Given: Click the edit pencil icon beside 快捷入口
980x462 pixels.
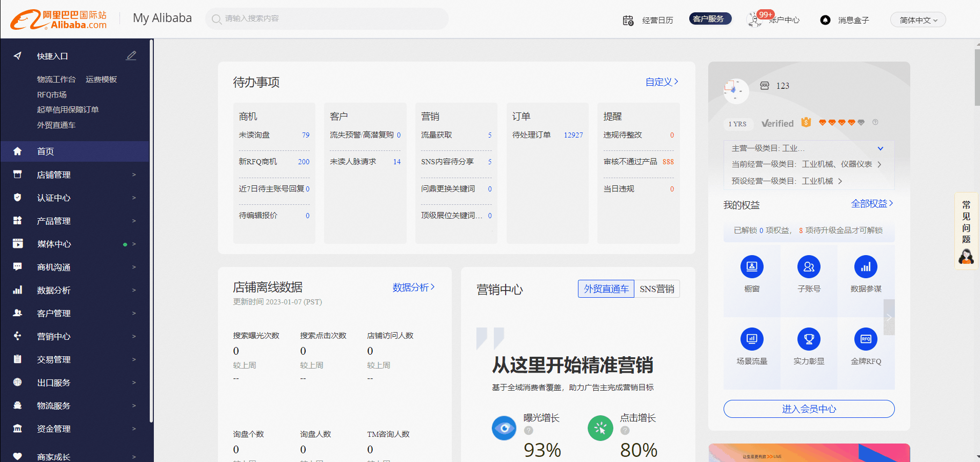Looking at the screenshot, I should click(x=131, y=55).
